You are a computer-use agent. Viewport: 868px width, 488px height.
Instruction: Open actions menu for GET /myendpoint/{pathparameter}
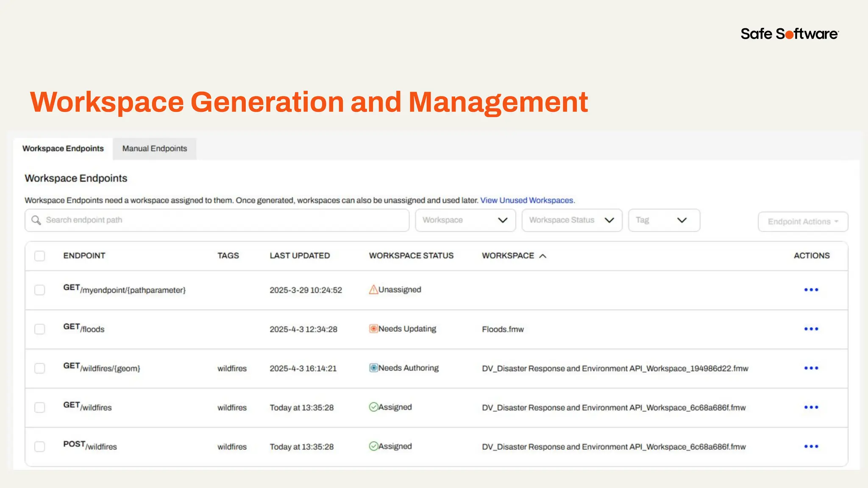[811, 290]
